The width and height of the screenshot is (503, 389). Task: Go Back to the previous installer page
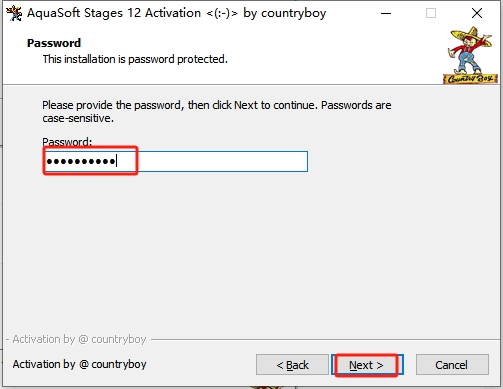(x=292, y=365)
